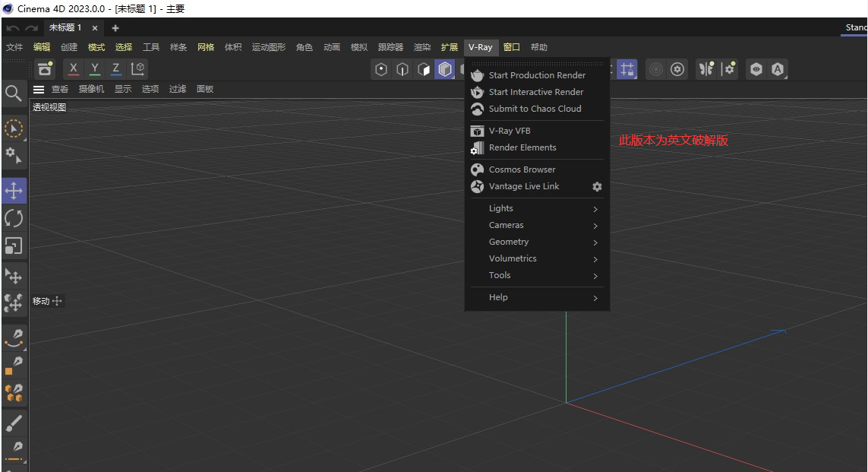Select the Scale tool
The height and width of the screenshot is (472, 868).
click(14, 245)
